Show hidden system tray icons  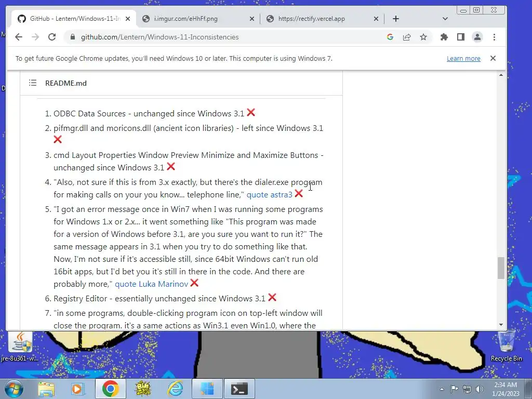[x=442, y=389]
